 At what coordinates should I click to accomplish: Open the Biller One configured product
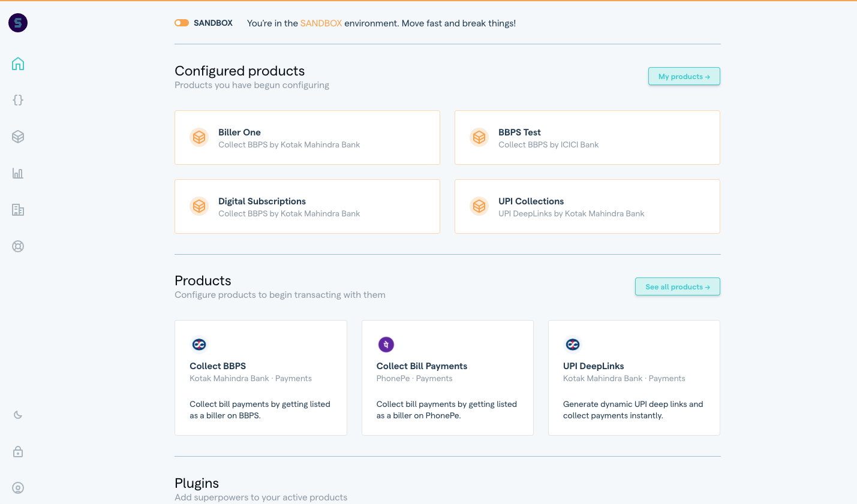click(307, 137)
